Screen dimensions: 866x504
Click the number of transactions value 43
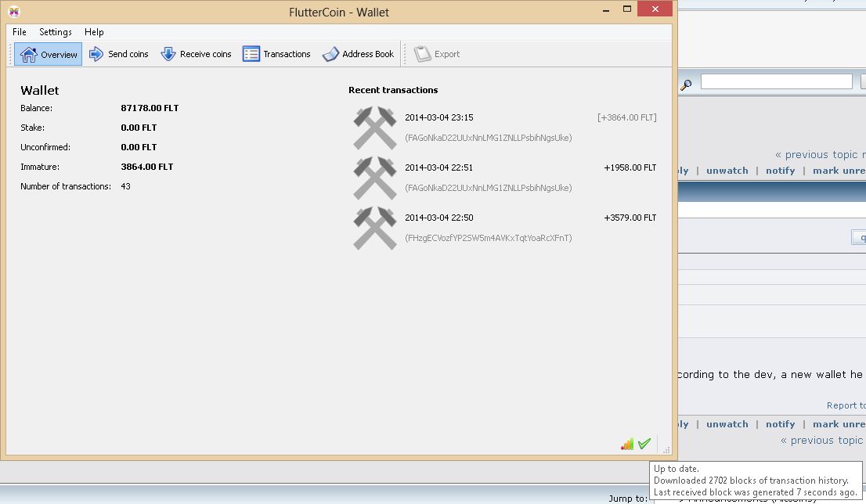[125, 186]
